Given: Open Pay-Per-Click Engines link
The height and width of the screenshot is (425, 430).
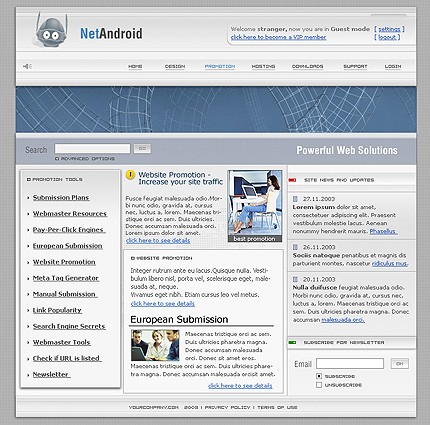Looking at the screenshot, I should (x=69, y=230).
